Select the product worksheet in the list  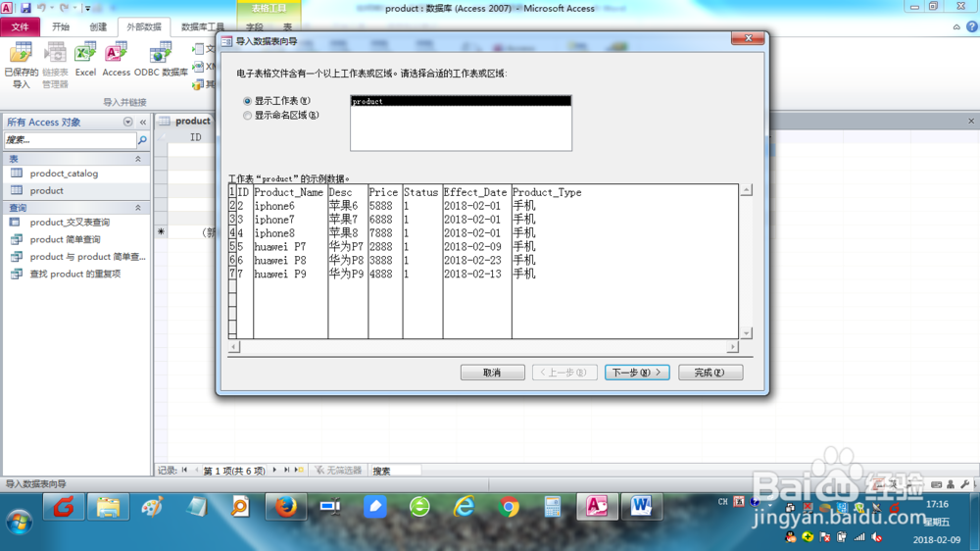pos(461,101)
